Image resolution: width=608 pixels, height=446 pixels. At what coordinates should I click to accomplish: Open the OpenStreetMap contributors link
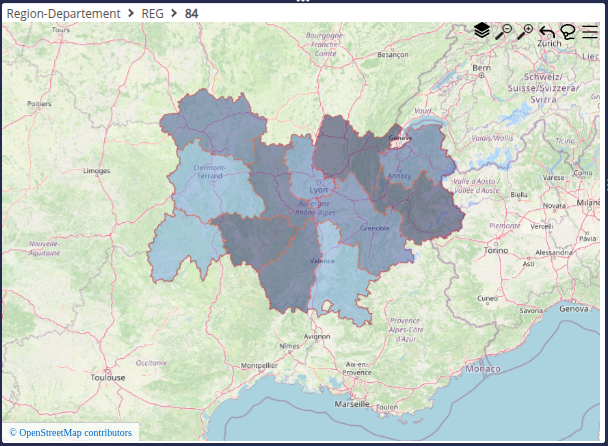(70, 432)
